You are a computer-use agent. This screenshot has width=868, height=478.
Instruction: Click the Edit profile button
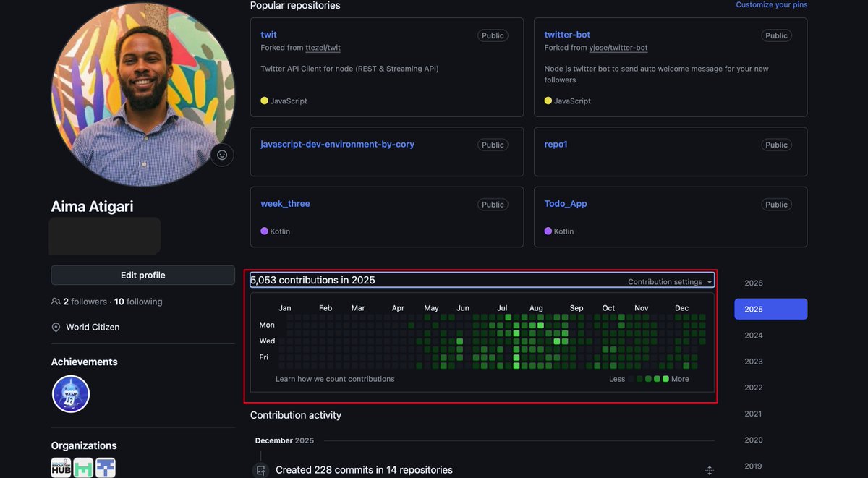point(142,275)
